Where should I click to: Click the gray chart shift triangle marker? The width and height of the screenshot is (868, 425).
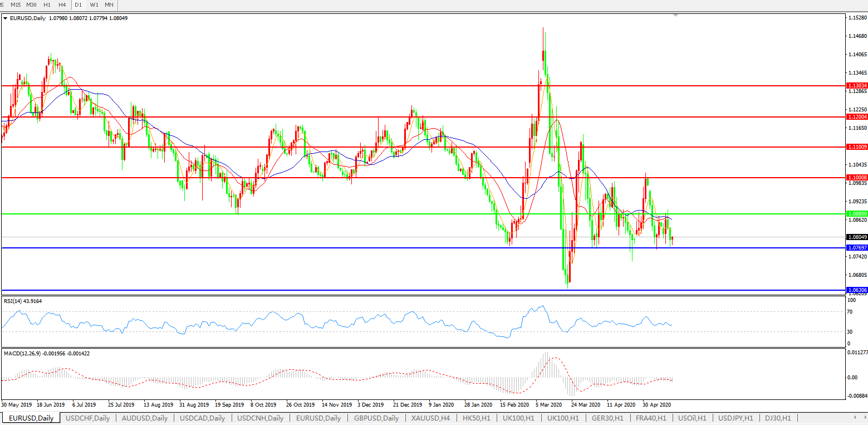coord(676,16)
